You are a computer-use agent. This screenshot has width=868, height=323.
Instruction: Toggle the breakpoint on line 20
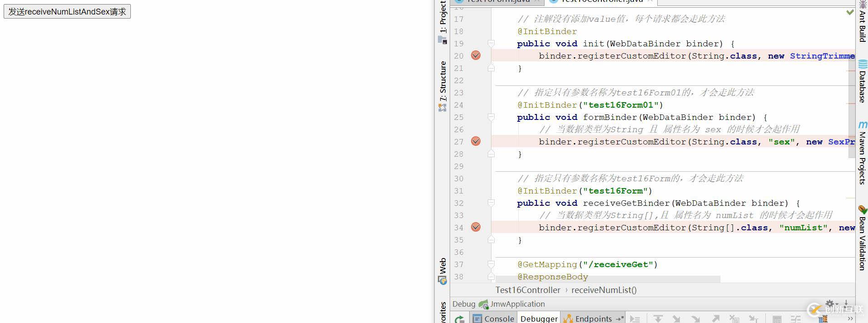tap(476, 55)
